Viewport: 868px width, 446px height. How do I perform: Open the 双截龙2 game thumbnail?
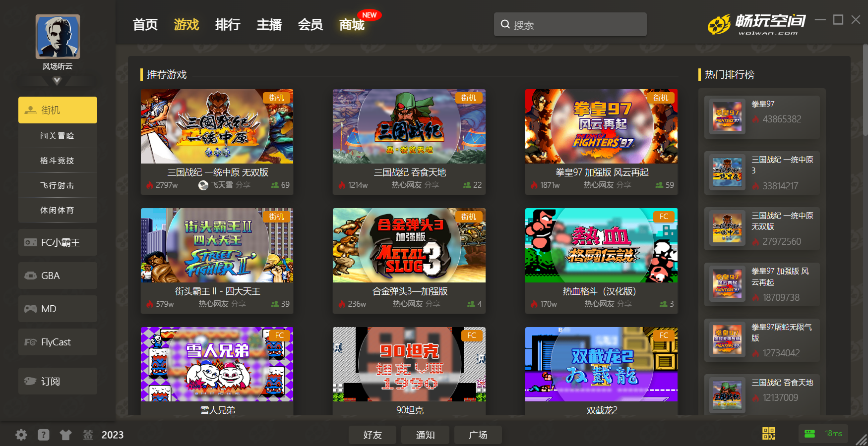[x=601, y=364]
